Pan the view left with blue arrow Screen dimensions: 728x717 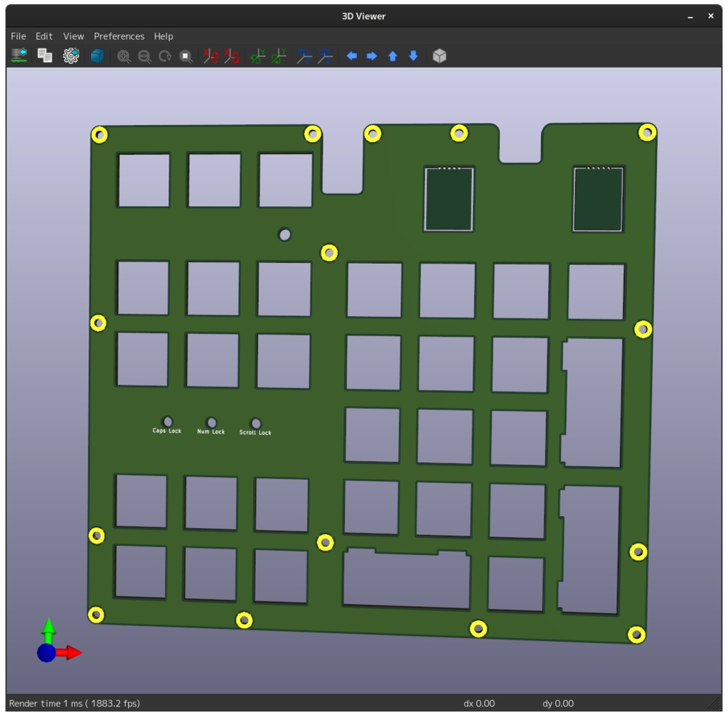tap(352, 56)
